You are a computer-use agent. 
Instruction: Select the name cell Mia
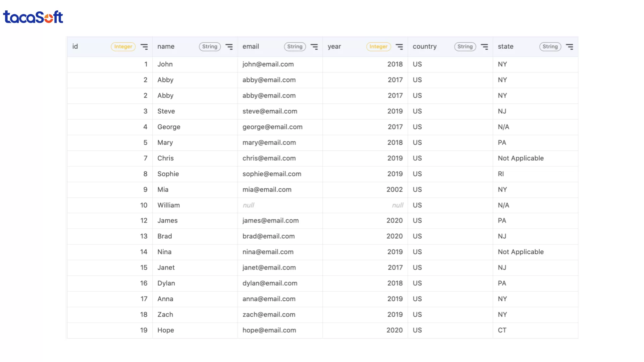195,190
